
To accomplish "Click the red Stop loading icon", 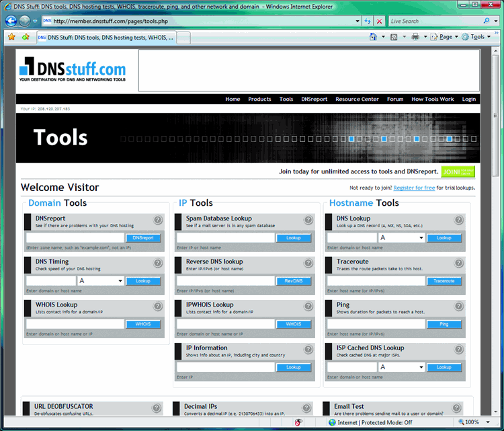I will tap(379, 22).
